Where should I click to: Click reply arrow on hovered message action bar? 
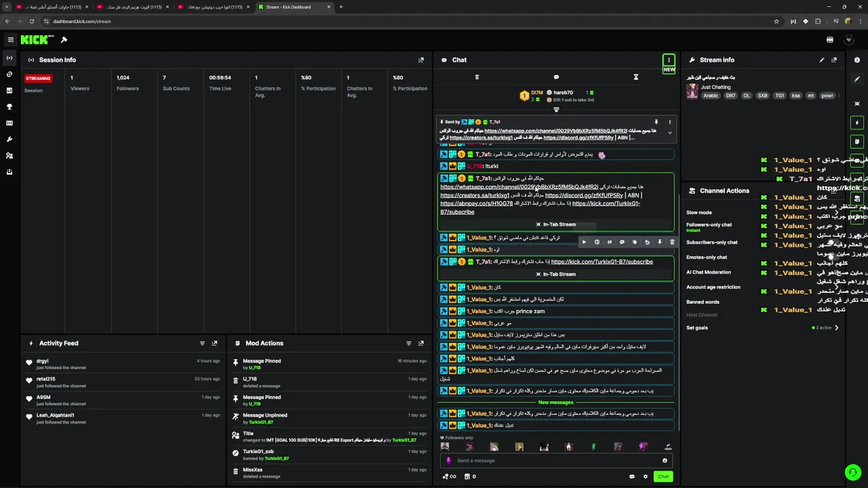(x=647, y=242)
